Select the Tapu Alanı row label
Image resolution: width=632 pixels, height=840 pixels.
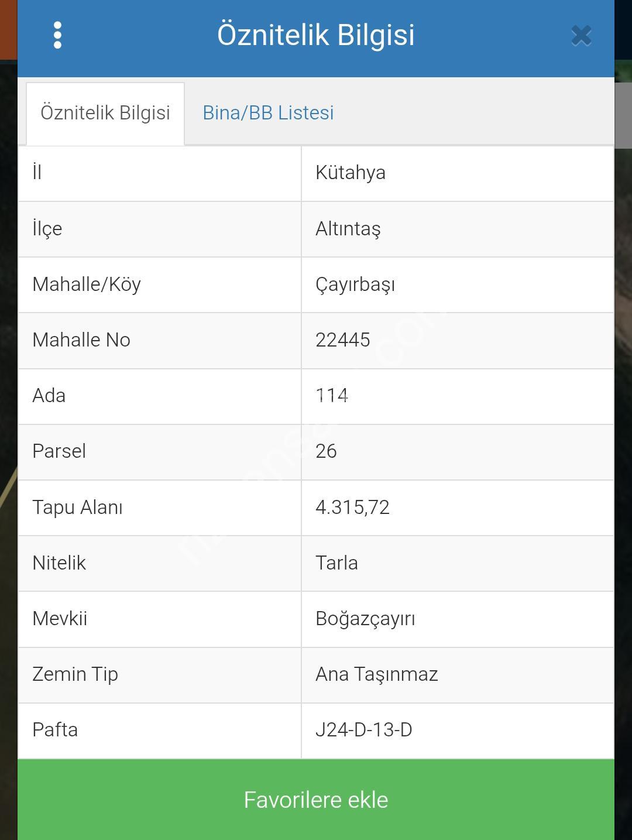pyautogui.click(x=77, y=507)
